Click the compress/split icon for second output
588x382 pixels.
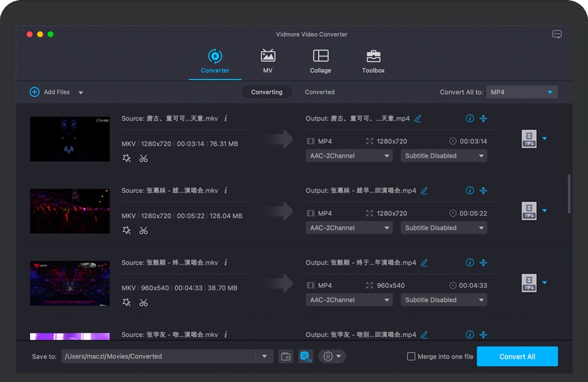(483, 190)
